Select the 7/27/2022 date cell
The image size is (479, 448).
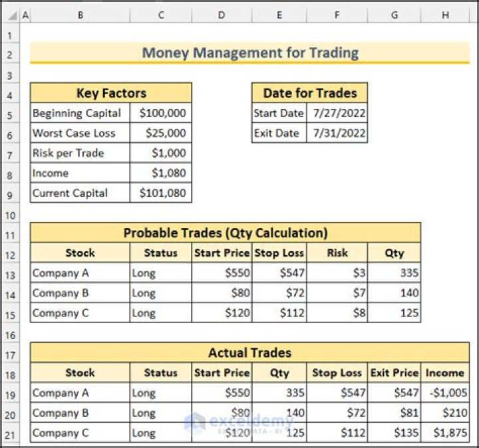(x=337, y=113)
